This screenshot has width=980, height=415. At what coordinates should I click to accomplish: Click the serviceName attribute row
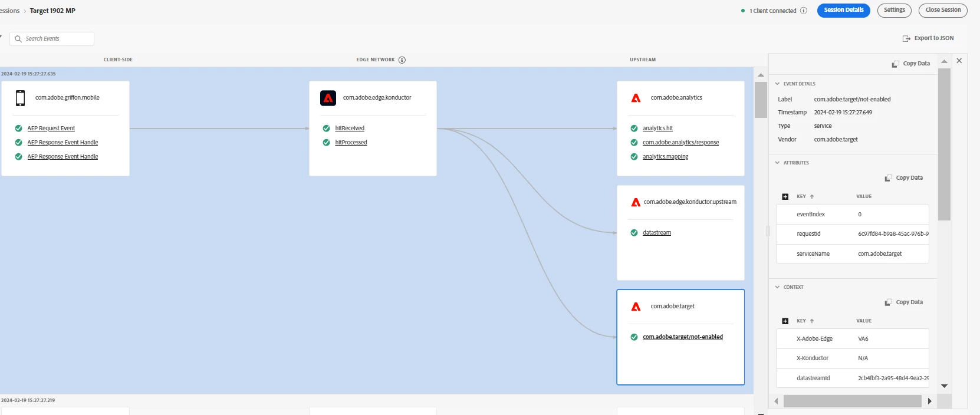point(852,254)
